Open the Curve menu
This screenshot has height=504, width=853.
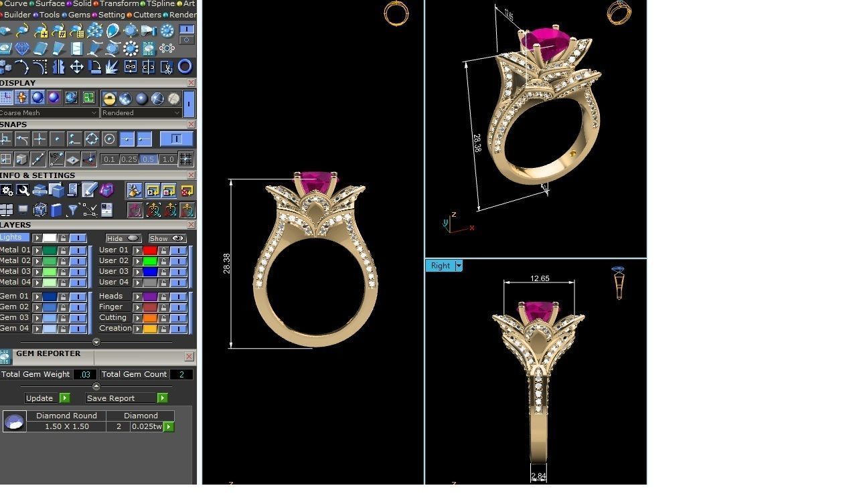pyautogui.click(x=15, y=3)
